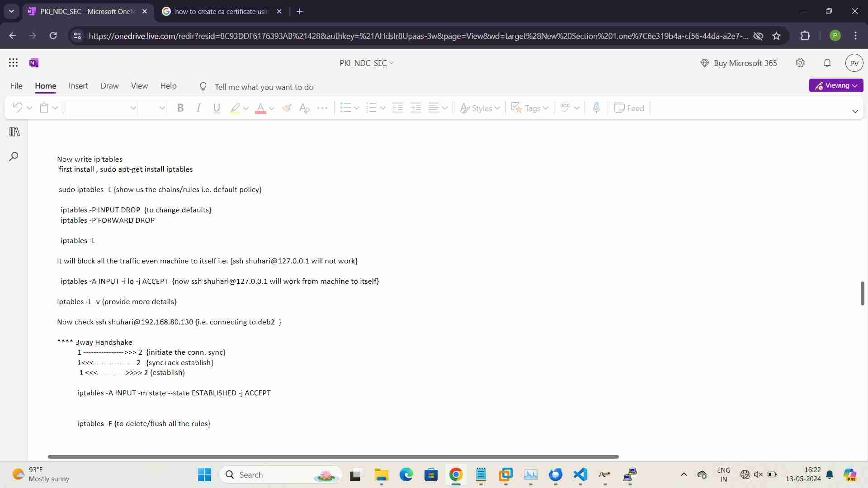Click the Clear Formatting icon
The height and width of the screenshot is (488, 868).
click(304, 108)
